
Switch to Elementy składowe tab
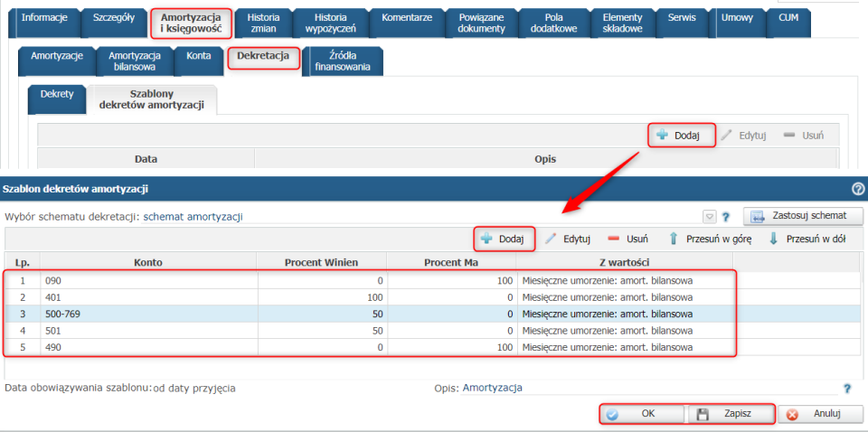tap(623, 23)
